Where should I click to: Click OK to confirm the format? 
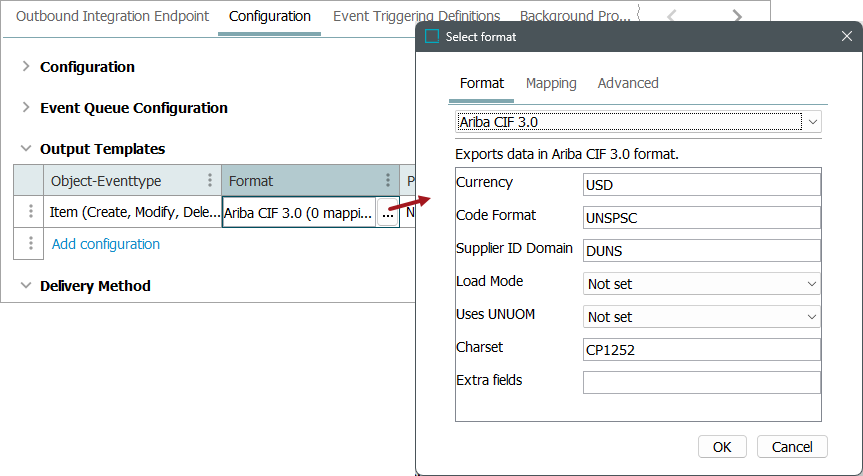pos(722,447)
